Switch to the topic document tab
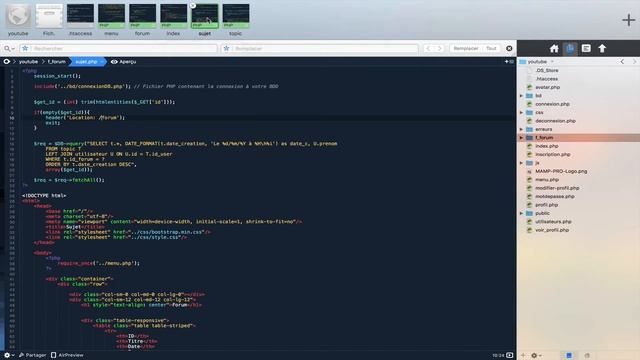This screenshot has width=640, height=360. point(236,20)
